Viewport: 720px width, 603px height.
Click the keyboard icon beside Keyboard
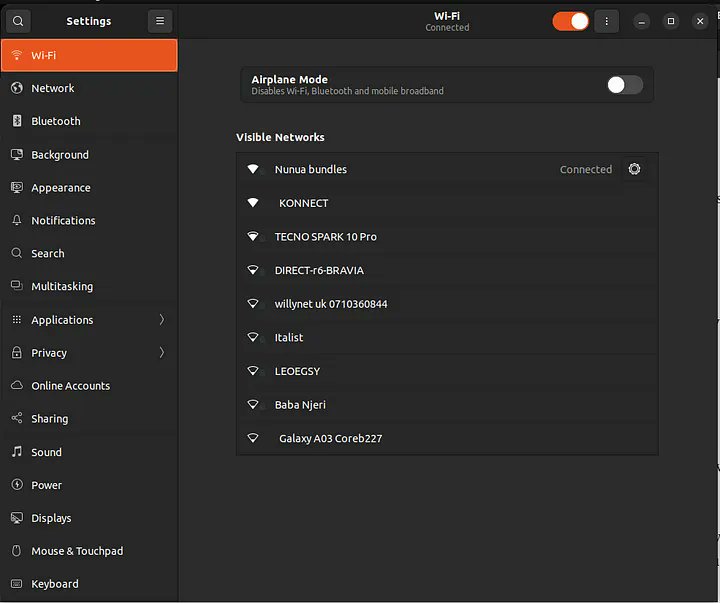click(x=17, y=583)
